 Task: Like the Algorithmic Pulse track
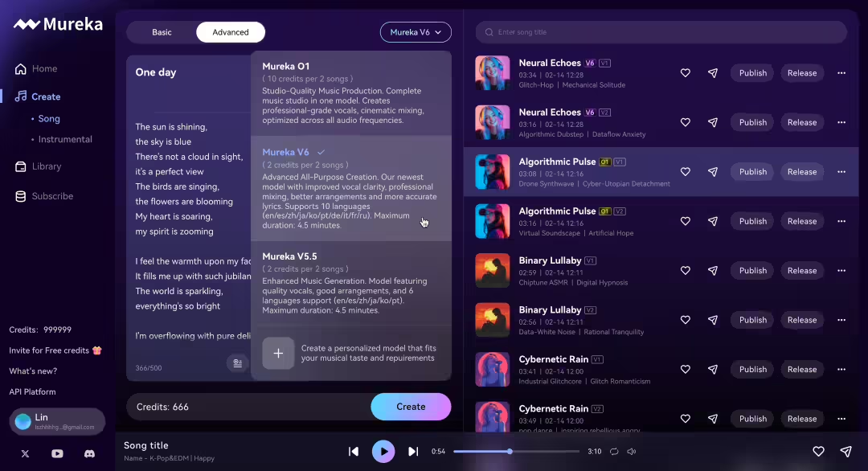click(x=685, y=171)
